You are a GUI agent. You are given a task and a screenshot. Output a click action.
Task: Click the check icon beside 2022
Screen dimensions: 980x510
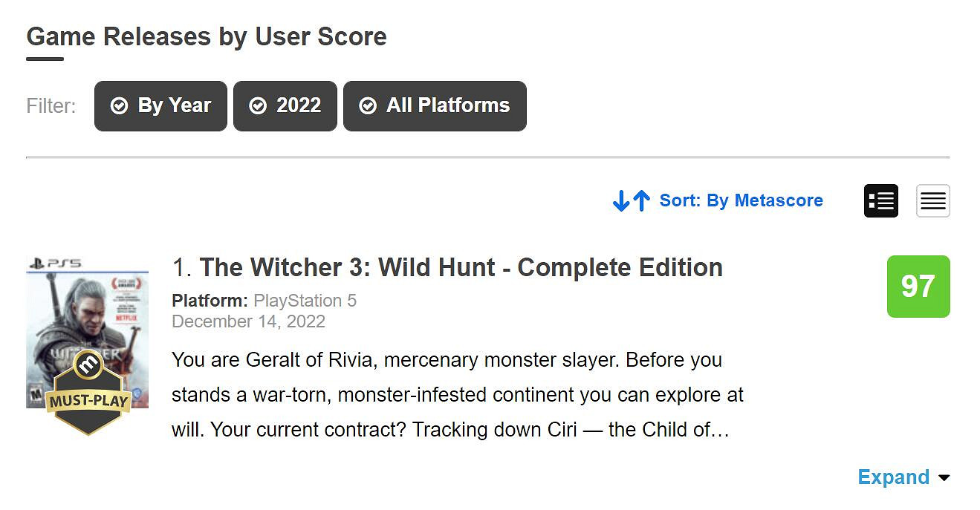coord(258,106)
